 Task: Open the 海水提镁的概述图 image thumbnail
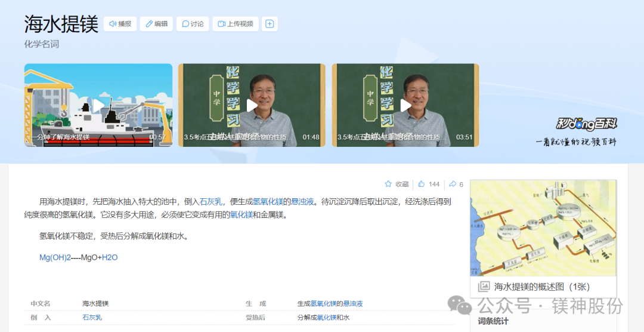coord(543,229)
